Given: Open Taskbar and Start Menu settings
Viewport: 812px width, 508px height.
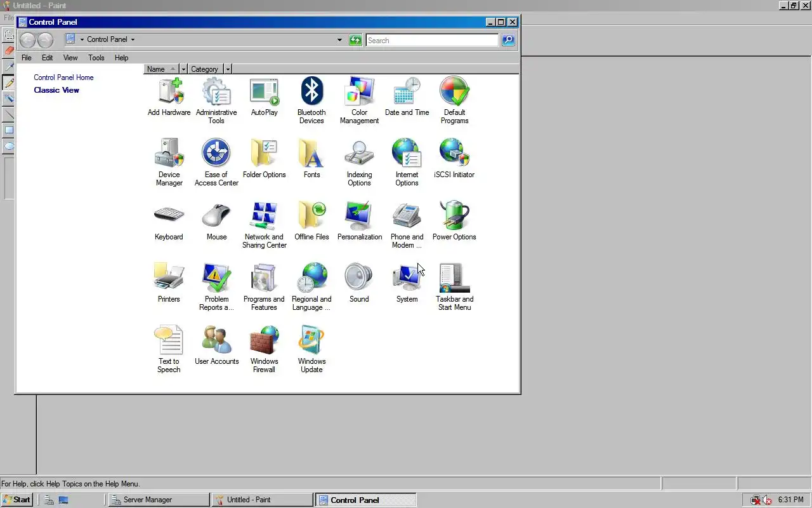Looking at the screenshot, I should [454, 288].
